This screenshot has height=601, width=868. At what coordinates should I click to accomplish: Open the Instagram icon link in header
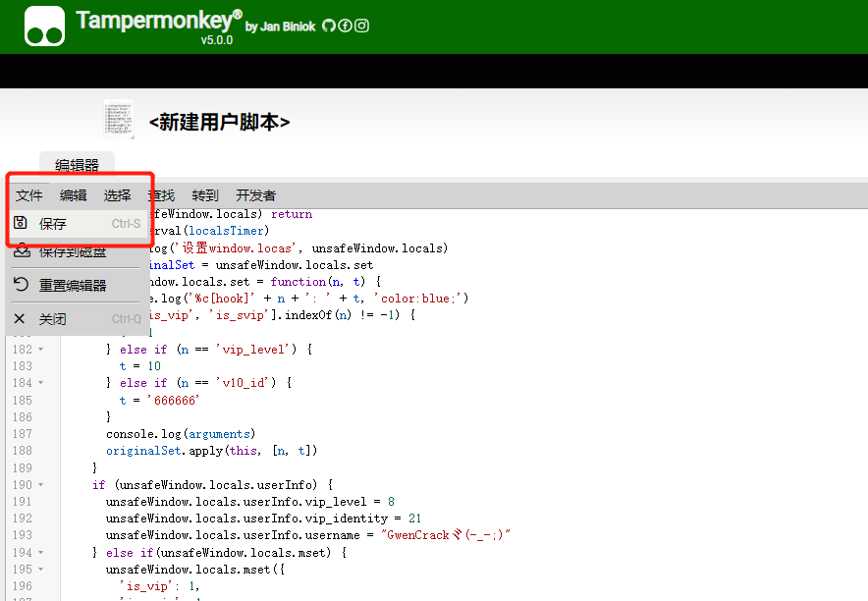(361, 26)
